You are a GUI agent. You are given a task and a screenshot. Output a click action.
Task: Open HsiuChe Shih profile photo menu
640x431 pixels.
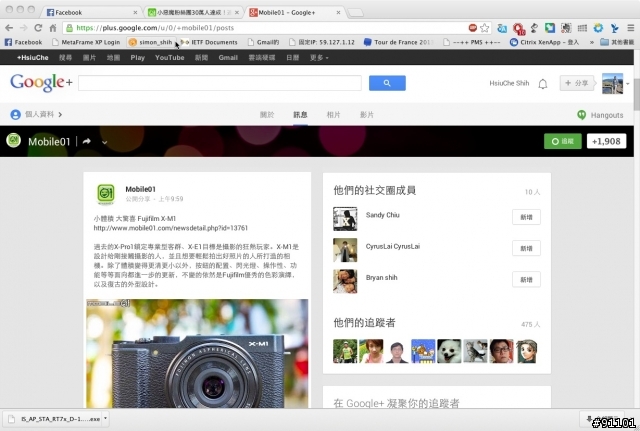(x=612, y=83)
